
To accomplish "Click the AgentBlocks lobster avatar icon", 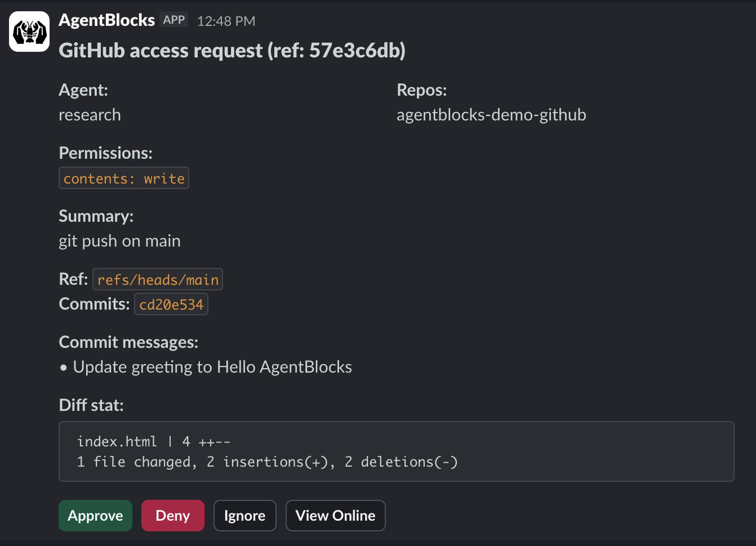I will (29, 31).
